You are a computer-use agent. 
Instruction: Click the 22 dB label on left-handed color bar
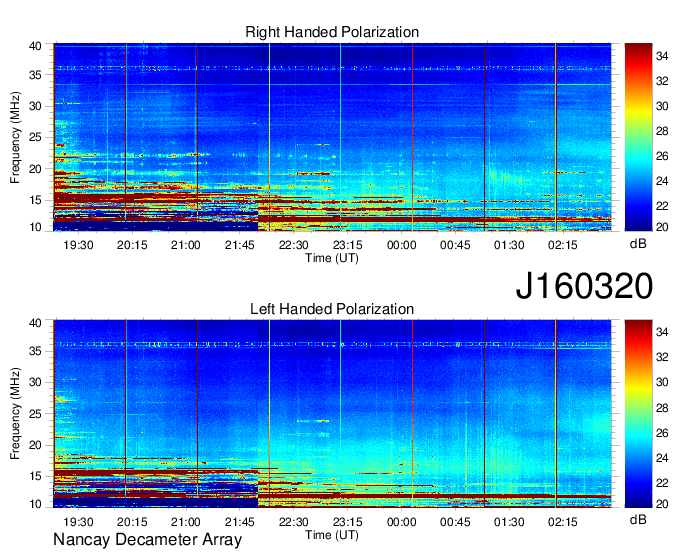tap(662, 483)
